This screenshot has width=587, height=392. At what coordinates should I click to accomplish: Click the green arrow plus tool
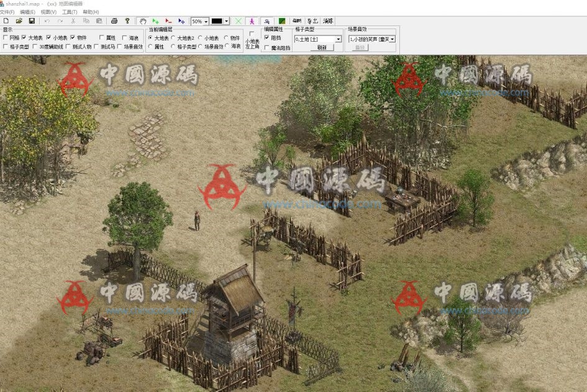pyautogui.click(x=155, y=21)
